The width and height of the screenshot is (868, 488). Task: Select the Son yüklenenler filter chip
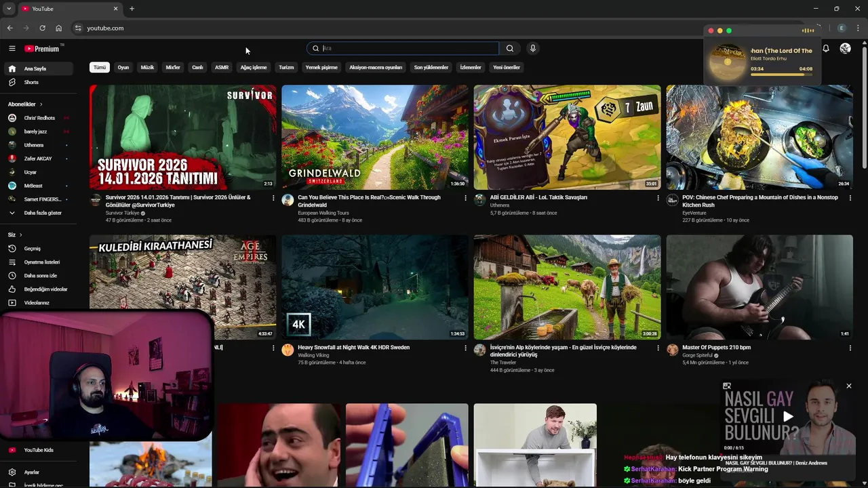tap(431, 67)
